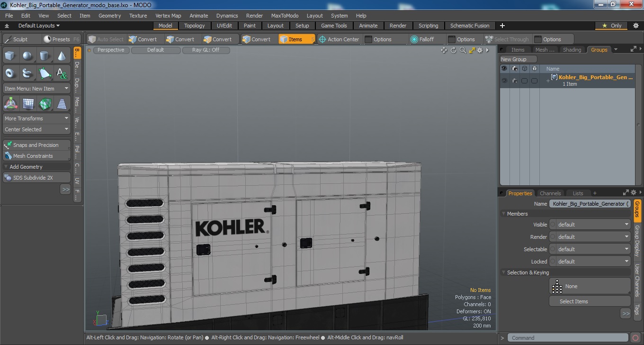This screenshot has height=345, width=644.
Task: Collapse Selection & Keying section
Action: (503, 272)
